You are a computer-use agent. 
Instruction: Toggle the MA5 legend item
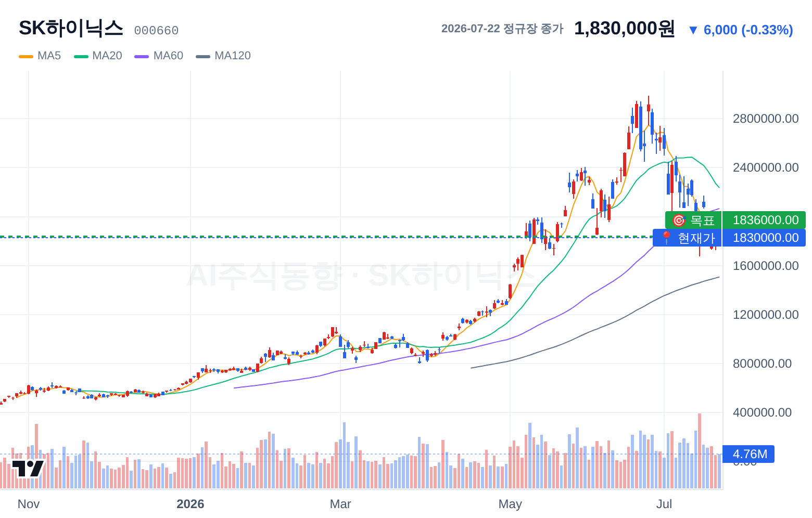click(40, 56)
